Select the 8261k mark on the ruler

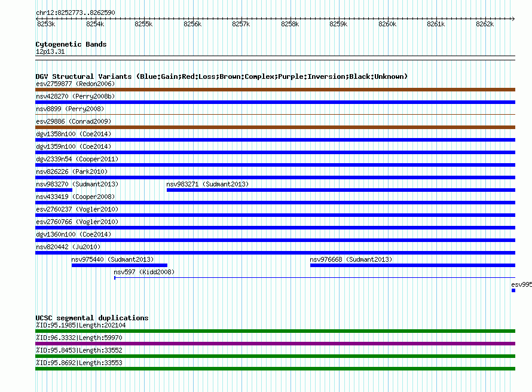[436, 24]
